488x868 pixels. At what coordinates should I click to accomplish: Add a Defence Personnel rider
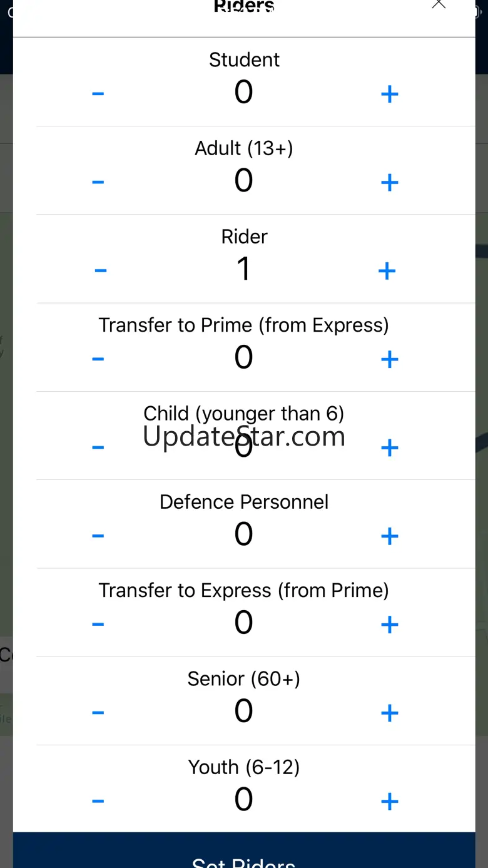[x=389, y=536]
